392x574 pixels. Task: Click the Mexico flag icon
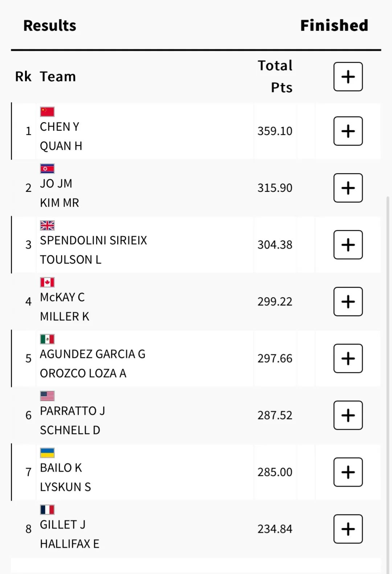coord(47,339)
